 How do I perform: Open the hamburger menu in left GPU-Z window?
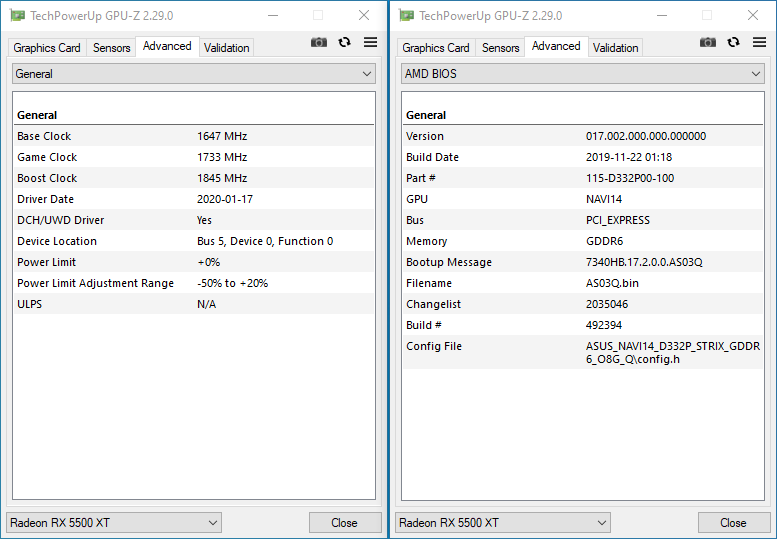(370, 42)
